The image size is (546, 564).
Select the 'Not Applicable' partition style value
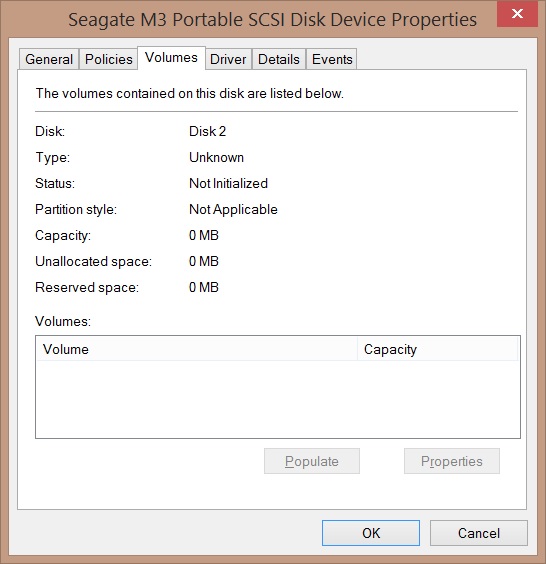coord(233,209)
